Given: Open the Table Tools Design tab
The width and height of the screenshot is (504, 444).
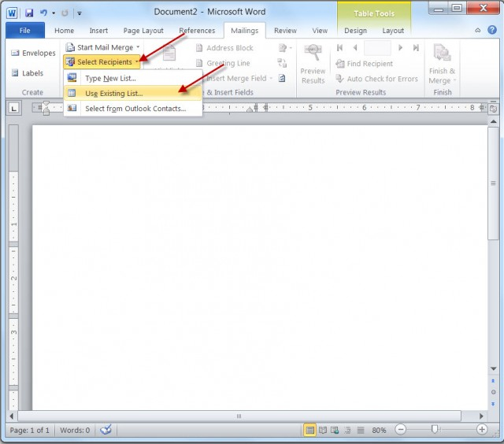Looking at the screenshot, I should (x=355, y=31).
